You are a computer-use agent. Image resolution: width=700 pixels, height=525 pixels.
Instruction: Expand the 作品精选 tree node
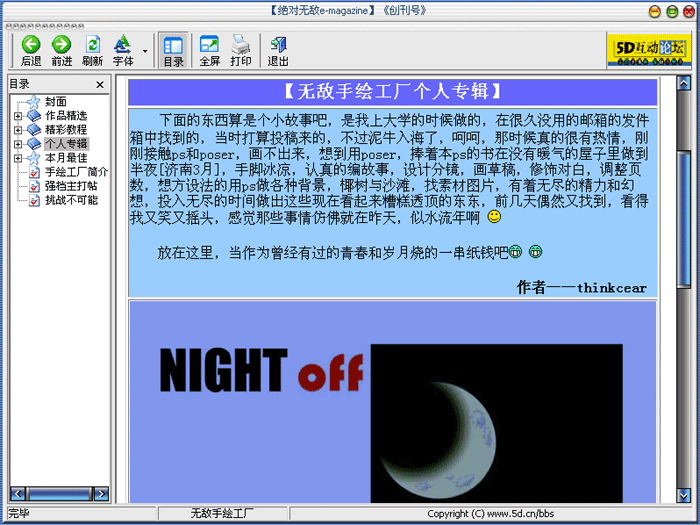coord(18,116)
